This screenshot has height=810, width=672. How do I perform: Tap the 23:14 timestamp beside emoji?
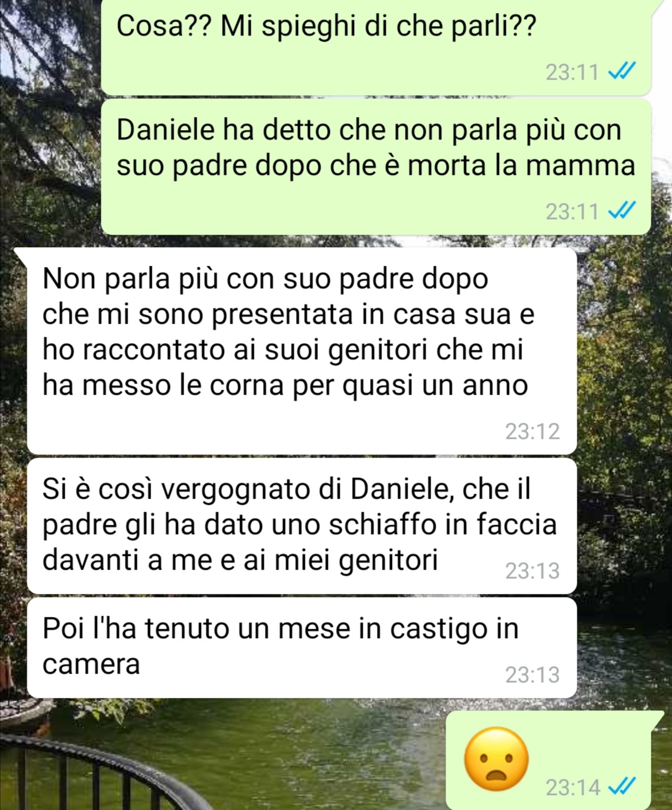572,787
